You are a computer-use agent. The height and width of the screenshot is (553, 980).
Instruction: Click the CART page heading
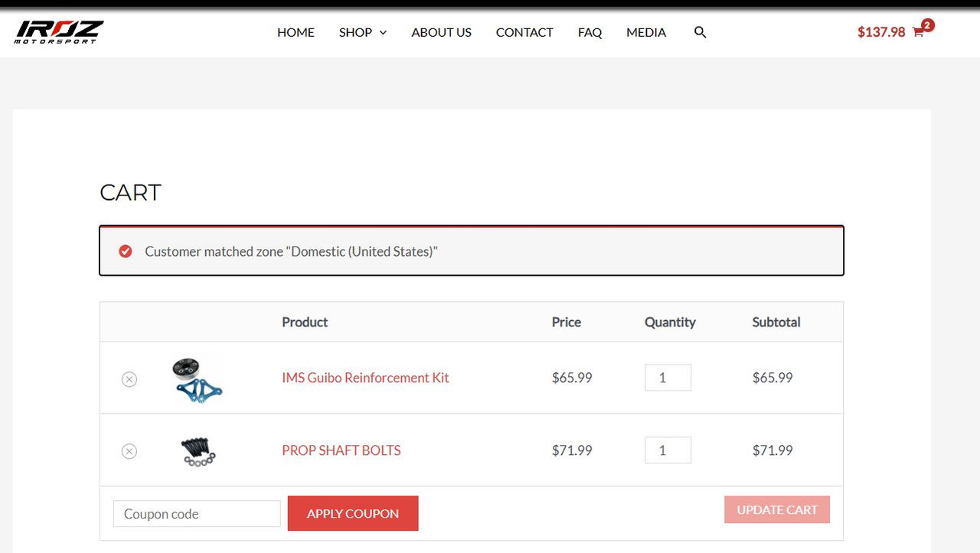(x=130, y=192)
